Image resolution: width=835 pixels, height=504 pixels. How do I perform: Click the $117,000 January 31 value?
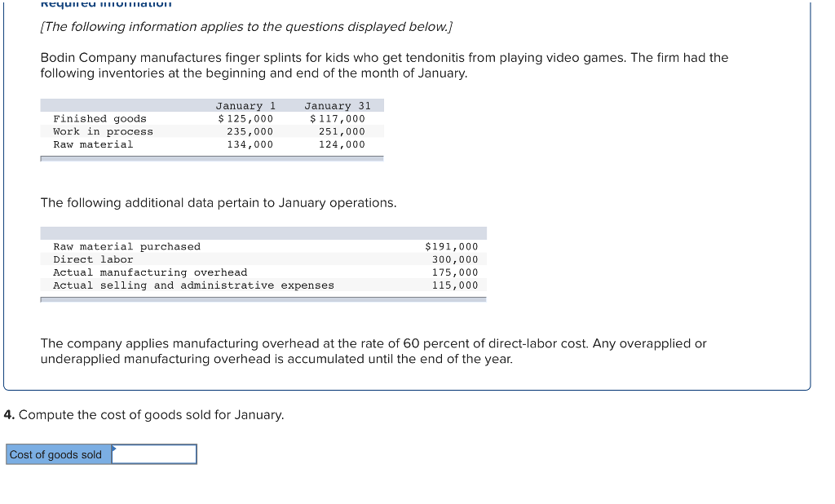(x=337, y=118)
